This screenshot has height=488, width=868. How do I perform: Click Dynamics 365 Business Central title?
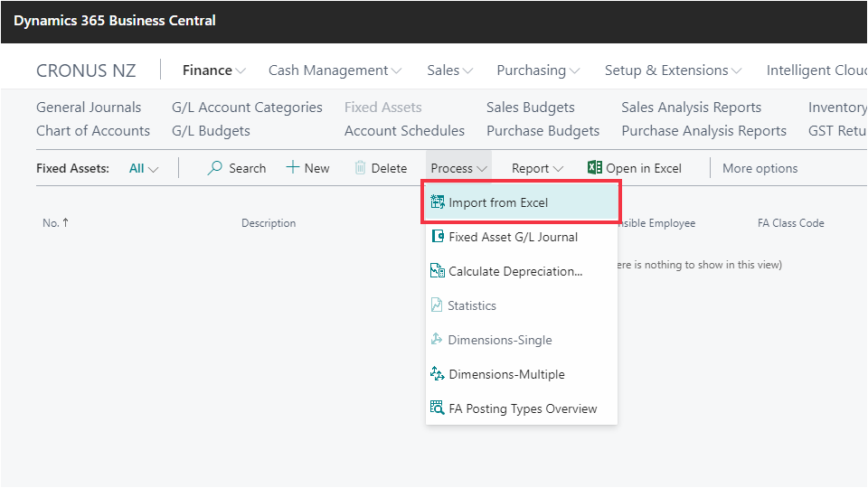click(x=115, y=21)
